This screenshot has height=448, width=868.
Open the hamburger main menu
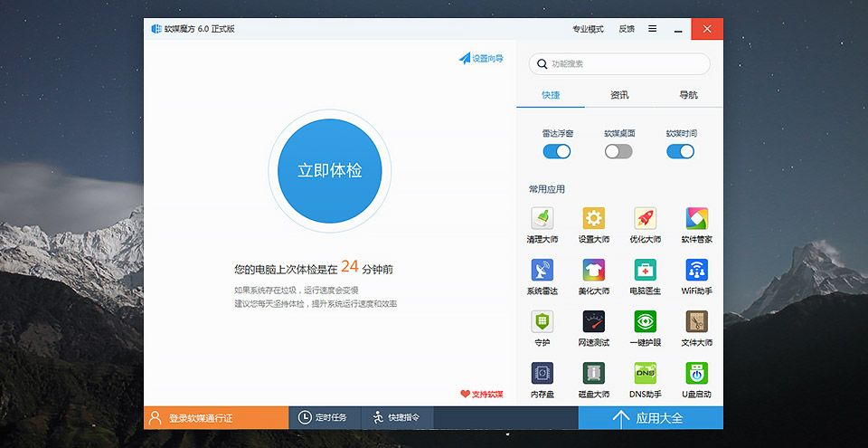652,29
